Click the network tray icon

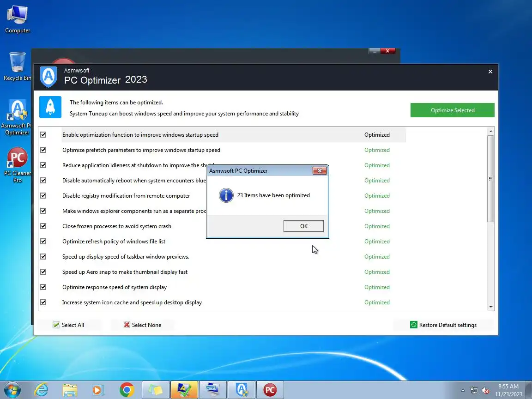click(474, 390)
